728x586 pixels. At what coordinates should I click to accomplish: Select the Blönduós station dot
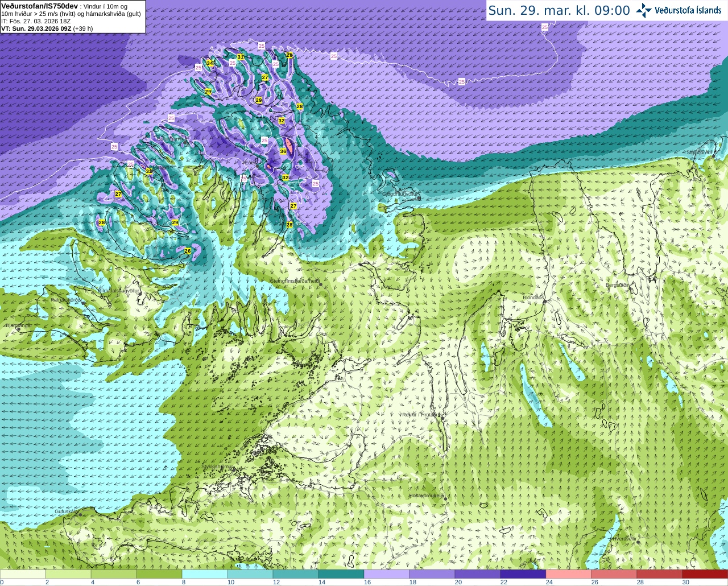pyautogui.click(x=545, y=302)
